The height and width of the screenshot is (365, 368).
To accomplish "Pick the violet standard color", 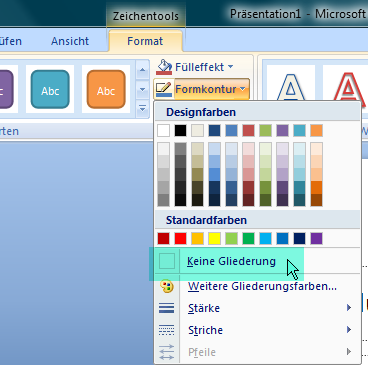I will (316, 238).
